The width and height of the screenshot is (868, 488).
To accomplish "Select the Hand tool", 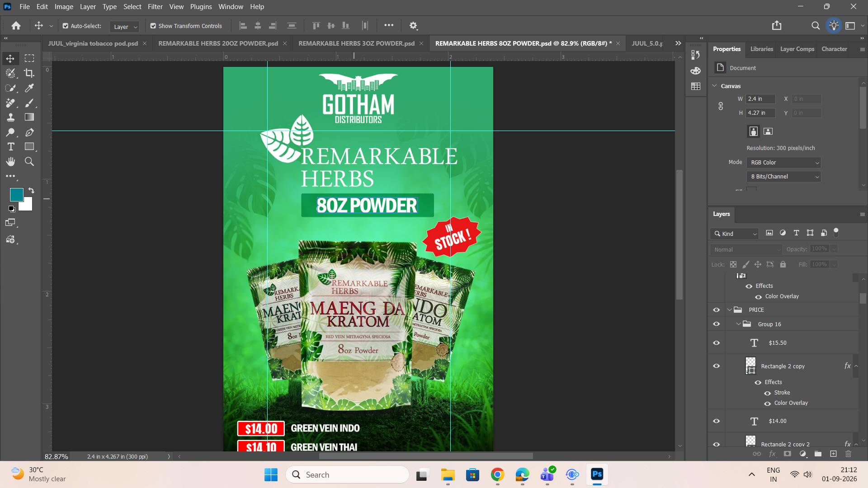I will tap(10, 162).
